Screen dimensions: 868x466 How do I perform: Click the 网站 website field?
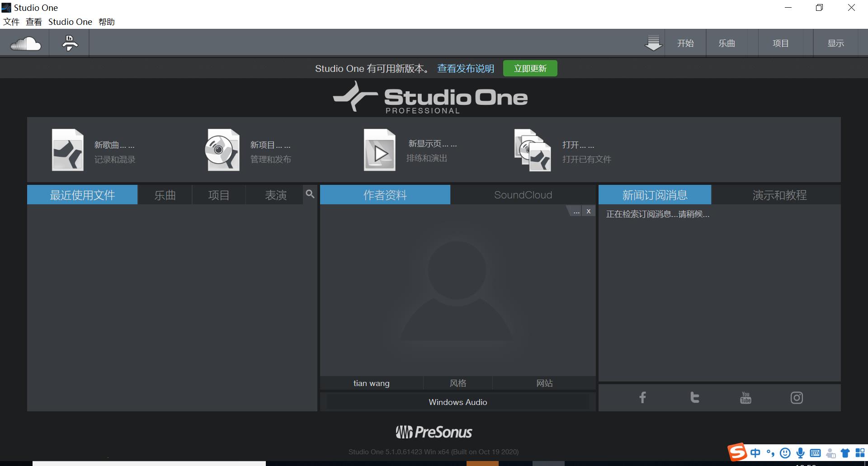[544, 383]
